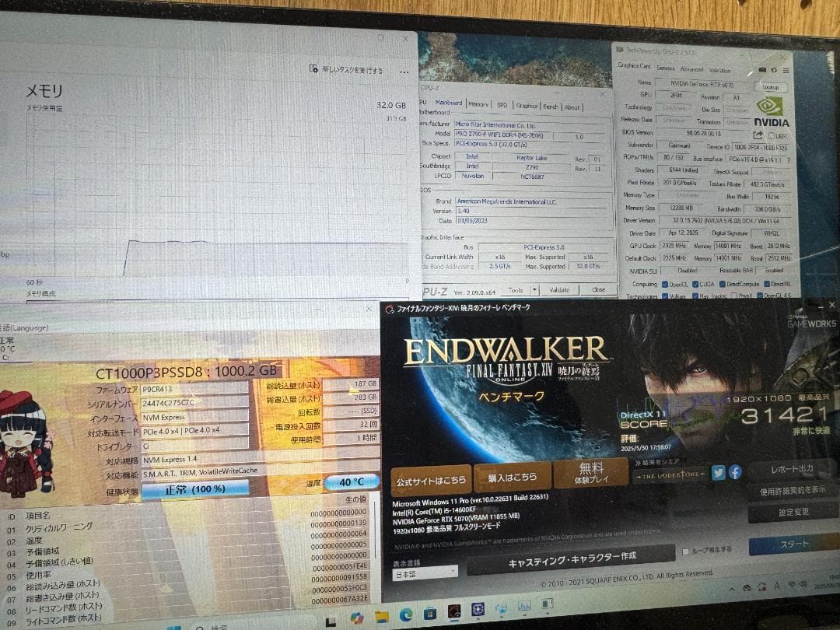Open the Twitter icon in the benchmark
Image resolution: width=840 pixels, height=630 pixels.
pyautogui.click(x=718, y=472)
